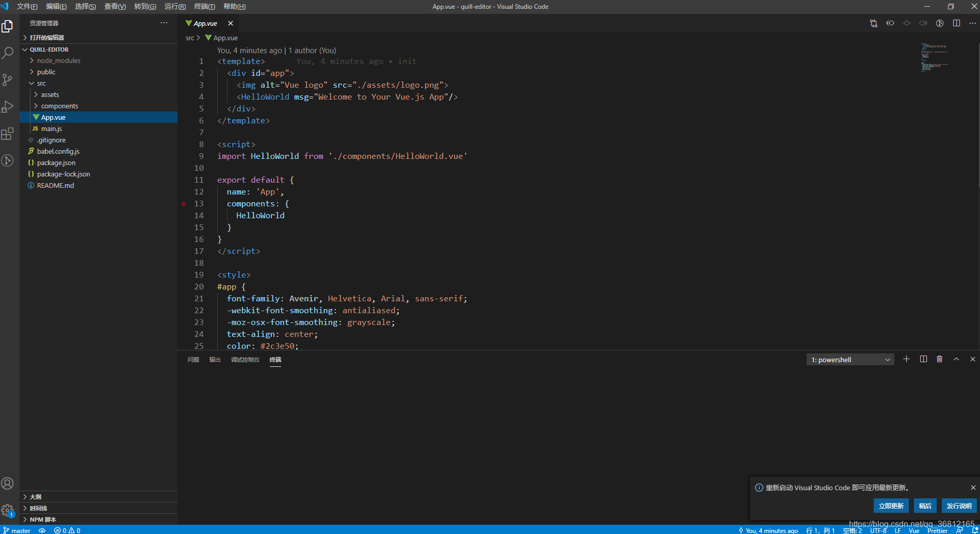Open editor More Actions ellipsis menu

(973, 23)
